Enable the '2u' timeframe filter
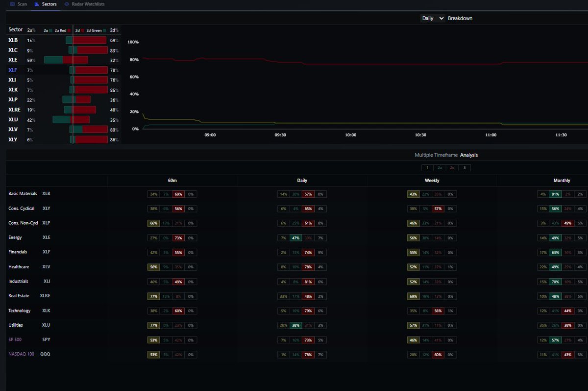This screenshot has height=391, width=588. [x=440, y=167]
